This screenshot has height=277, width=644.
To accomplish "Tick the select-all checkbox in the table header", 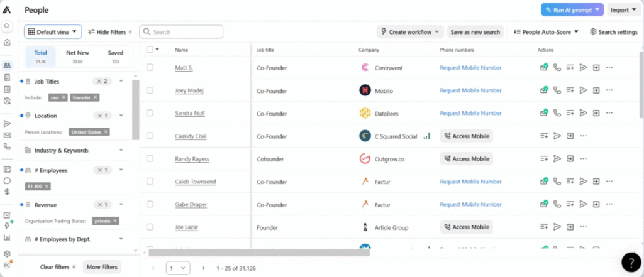I will 150,50.
